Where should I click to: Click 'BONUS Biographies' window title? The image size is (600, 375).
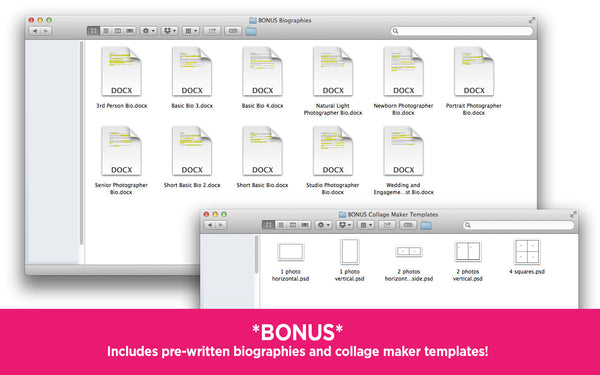285,20
